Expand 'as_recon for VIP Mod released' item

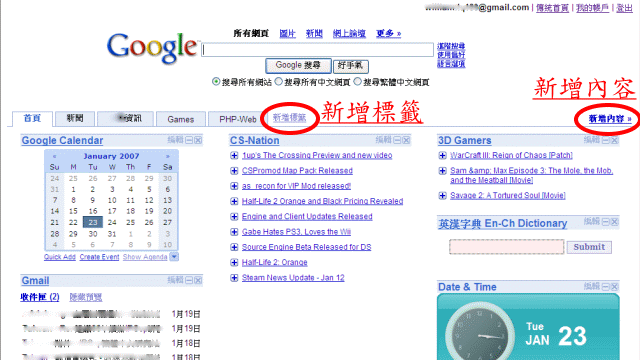coord(234,186)
